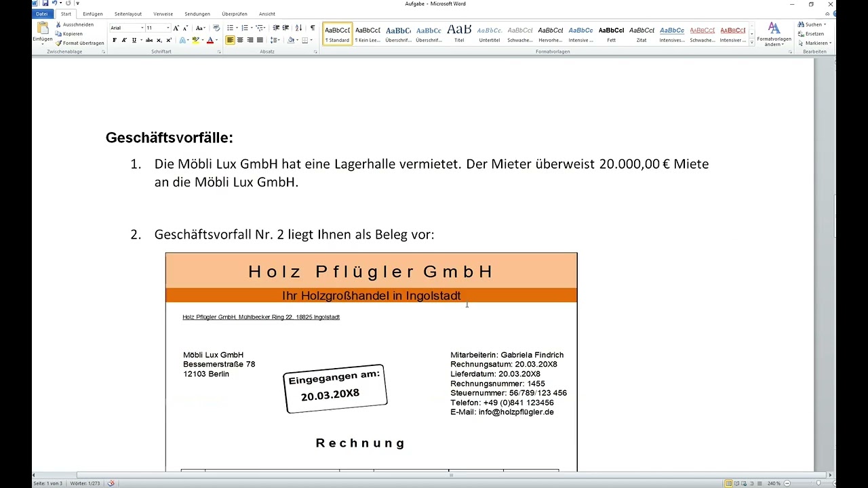The image size is (868, 488).
Task: Open the font size dropdown showing 11
Action: pyautogui.click(x=167, y=28)
